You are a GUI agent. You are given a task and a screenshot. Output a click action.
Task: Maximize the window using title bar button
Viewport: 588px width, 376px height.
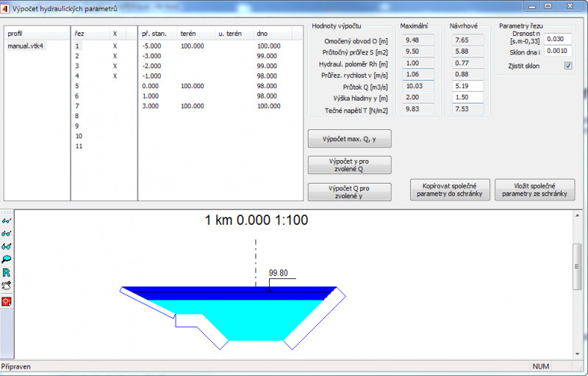(x=548, y=6)
